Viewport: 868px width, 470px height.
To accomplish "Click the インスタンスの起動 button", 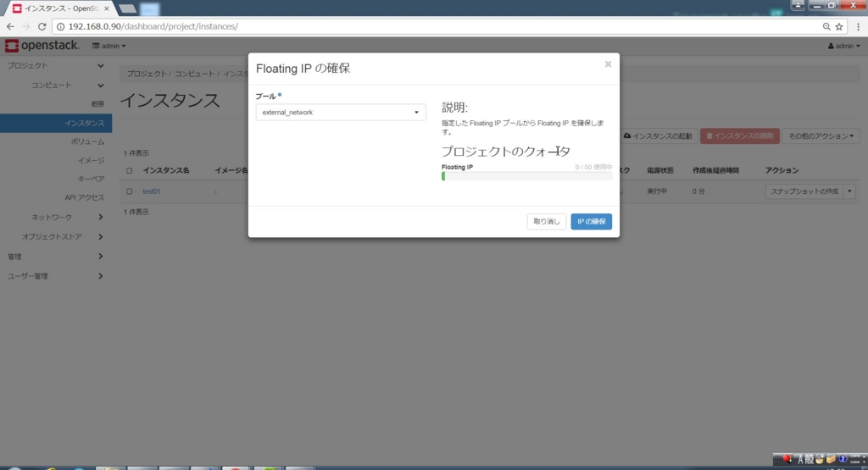I will point(658,136).
